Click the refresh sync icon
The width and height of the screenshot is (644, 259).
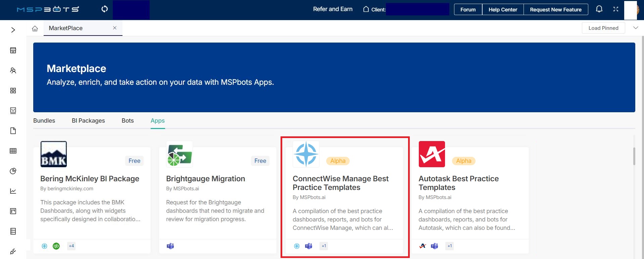click(x=105, y=9)
